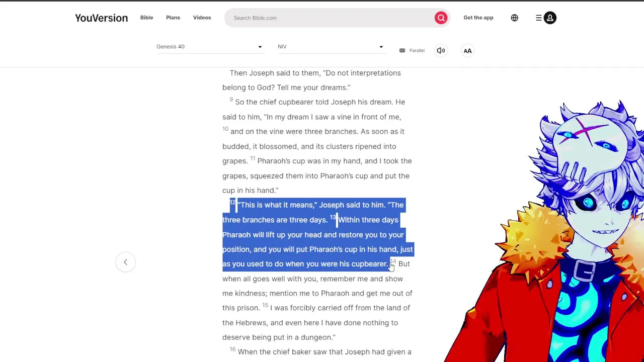Image resolution: width=644 pixels, height=362 pixels.
Task: Open the hamburger menu icon
Action: 538,18
